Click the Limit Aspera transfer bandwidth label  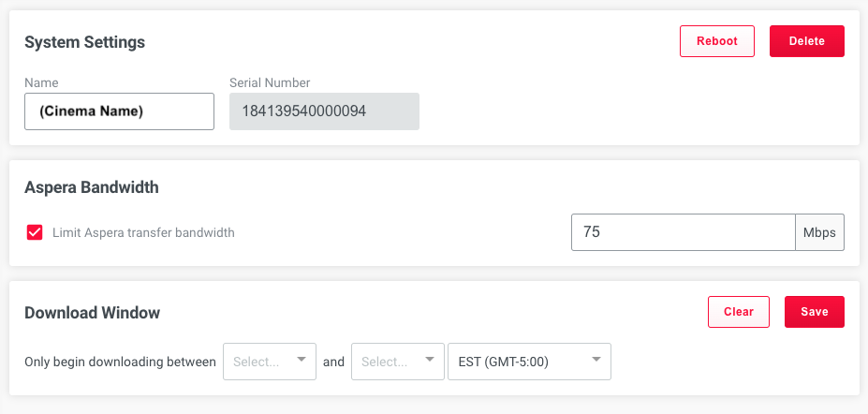(x=143, y=232)
